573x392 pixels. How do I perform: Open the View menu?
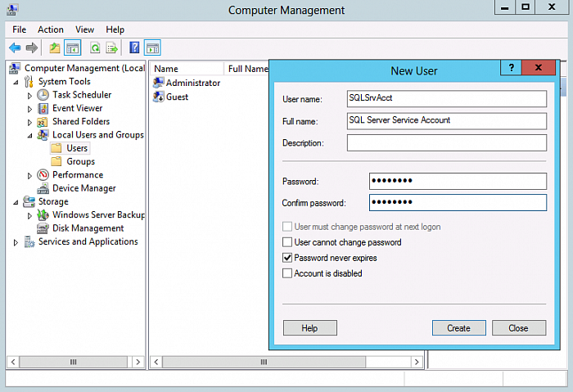[84, 29]
